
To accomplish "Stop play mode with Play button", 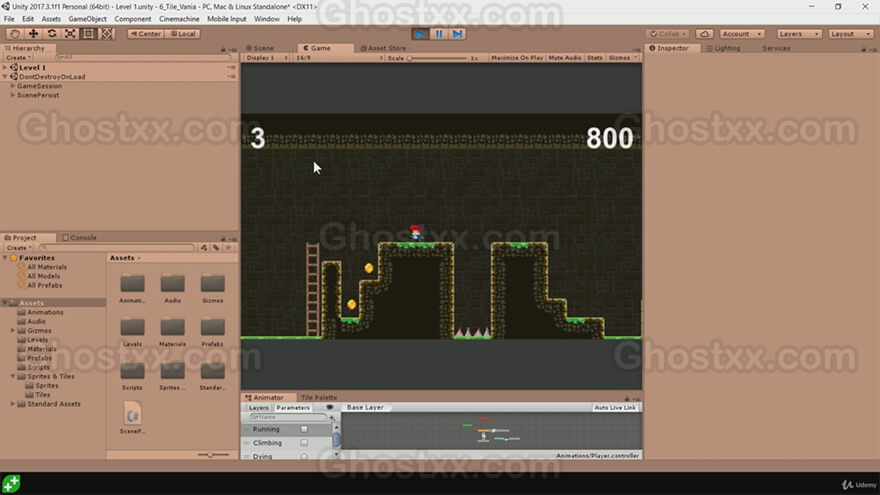I will point(420,34).
